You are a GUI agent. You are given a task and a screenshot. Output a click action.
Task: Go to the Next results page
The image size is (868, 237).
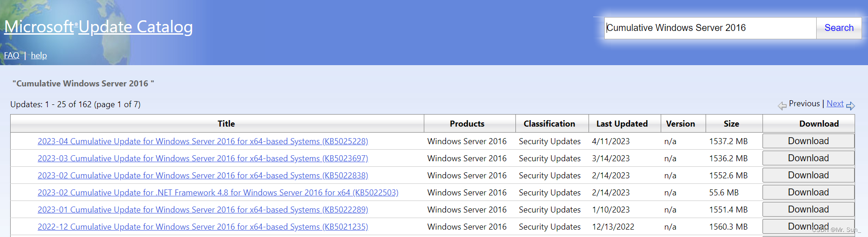pos(835,103)
